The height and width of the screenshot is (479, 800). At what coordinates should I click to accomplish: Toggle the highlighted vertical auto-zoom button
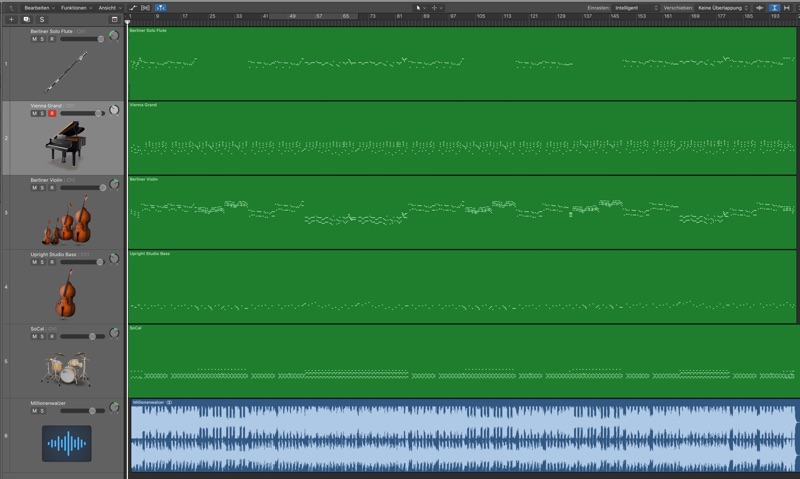pyautogui.click(x=774, y=8)
